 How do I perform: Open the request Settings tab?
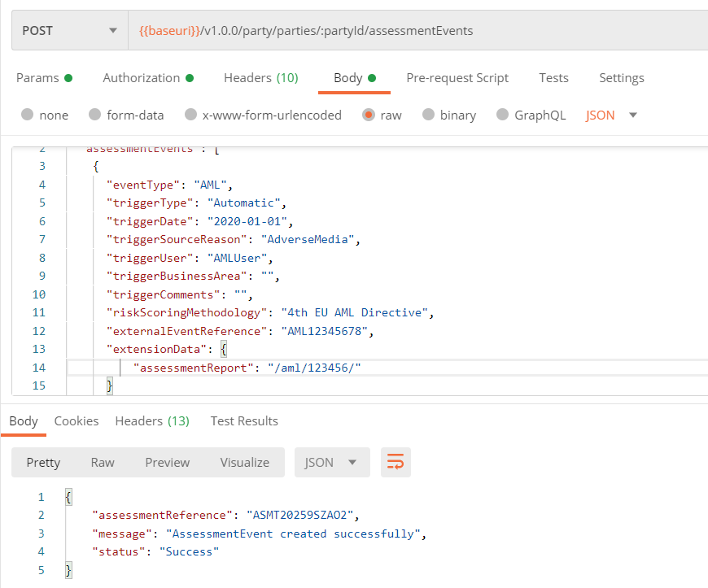click(621, 78)
